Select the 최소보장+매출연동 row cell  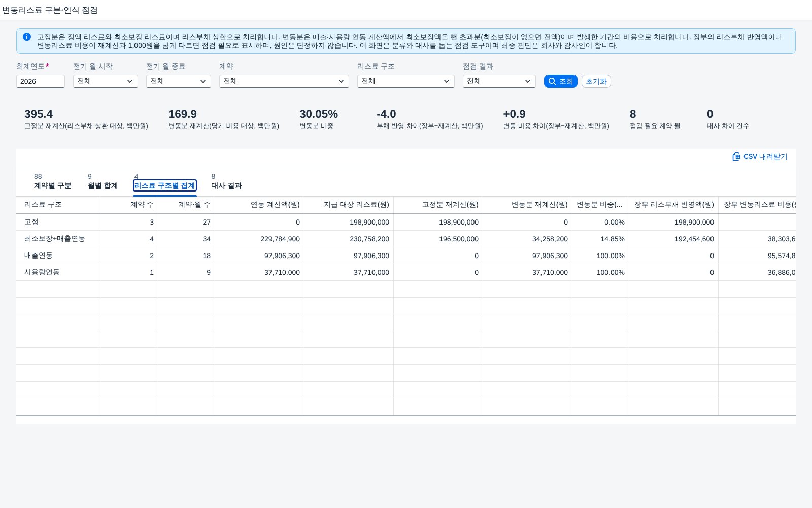pyautogui.click(x=59, y=239)
